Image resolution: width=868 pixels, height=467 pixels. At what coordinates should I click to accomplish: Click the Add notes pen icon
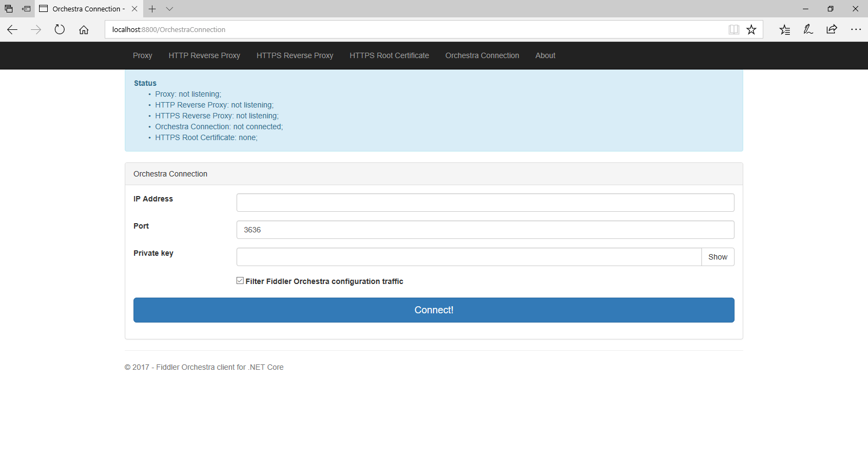click(808, 30)
